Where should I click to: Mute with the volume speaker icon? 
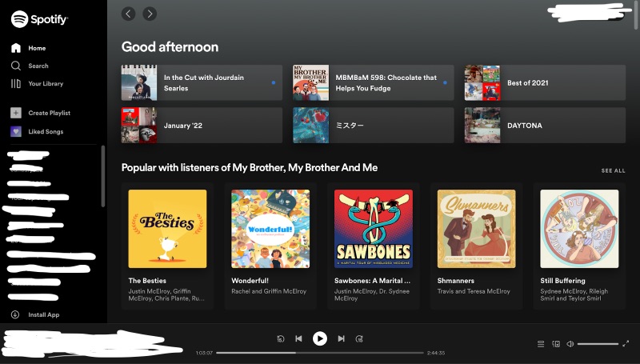coord(570,344)
